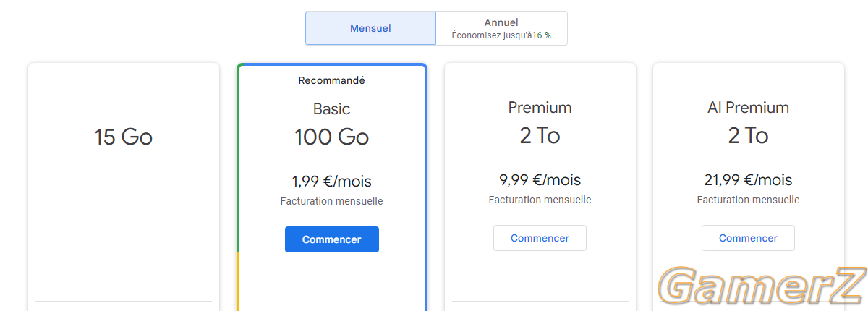Start the Premium plan with Commencer
868x311 pixels.
coord(540,238)
